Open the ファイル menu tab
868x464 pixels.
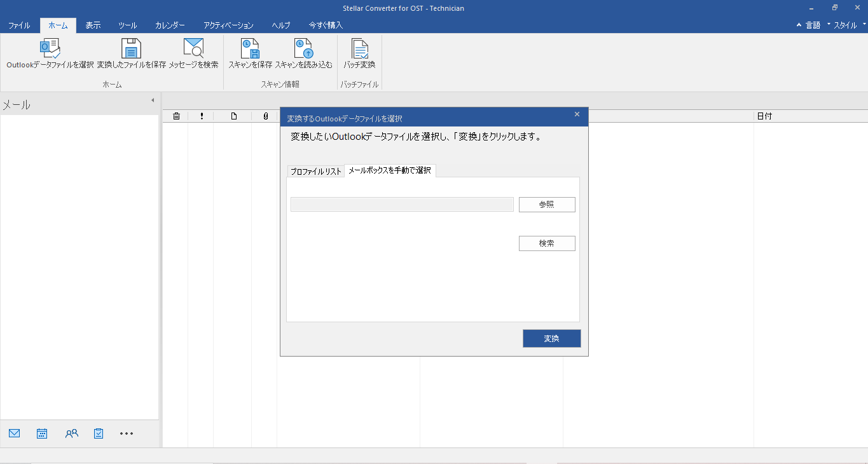point(19,25)
